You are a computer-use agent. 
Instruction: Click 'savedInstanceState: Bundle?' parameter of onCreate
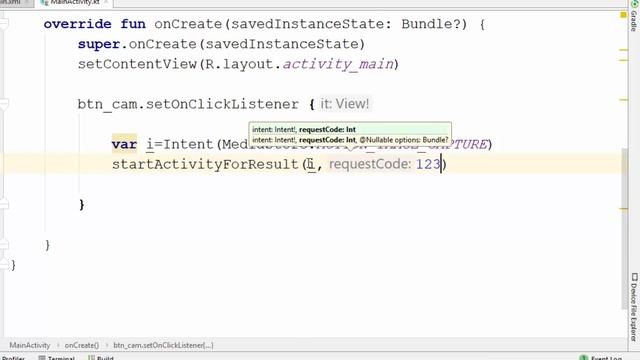coord(348,24)
